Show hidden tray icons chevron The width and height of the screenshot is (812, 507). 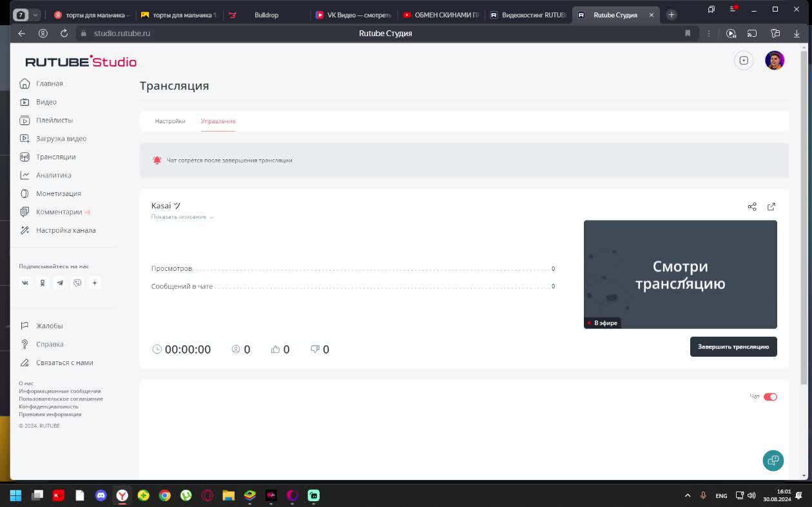(687, 495)
